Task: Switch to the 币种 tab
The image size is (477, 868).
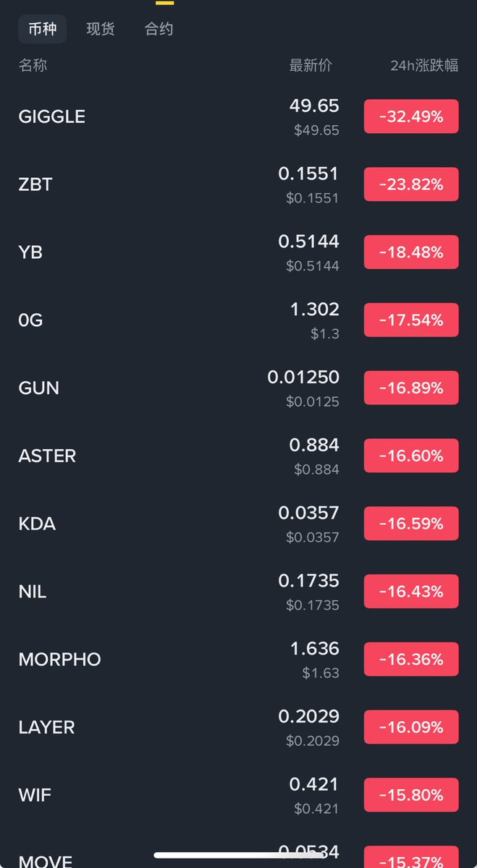Action: pyautogui.click(x=42, y=30)
